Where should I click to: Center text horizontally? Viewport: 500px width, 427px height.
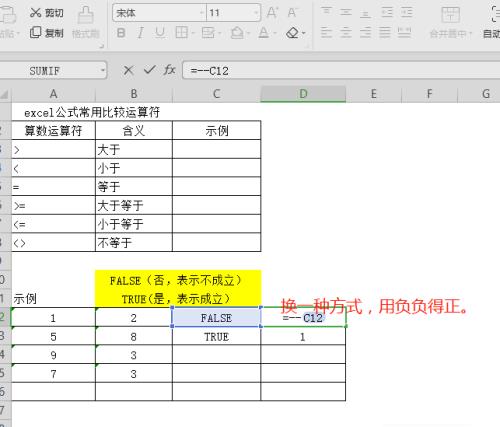346,33
